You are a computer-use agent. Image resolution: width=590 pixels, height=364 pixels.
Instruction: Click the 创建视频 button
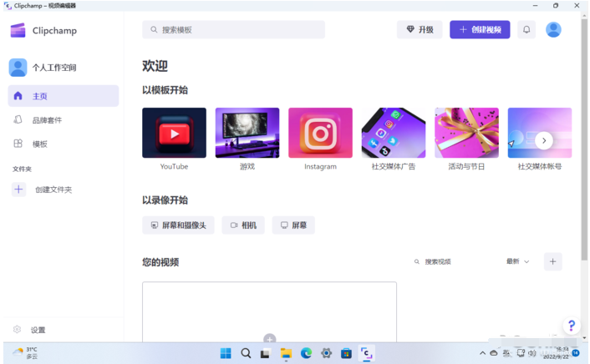click(x=480, y=30)
